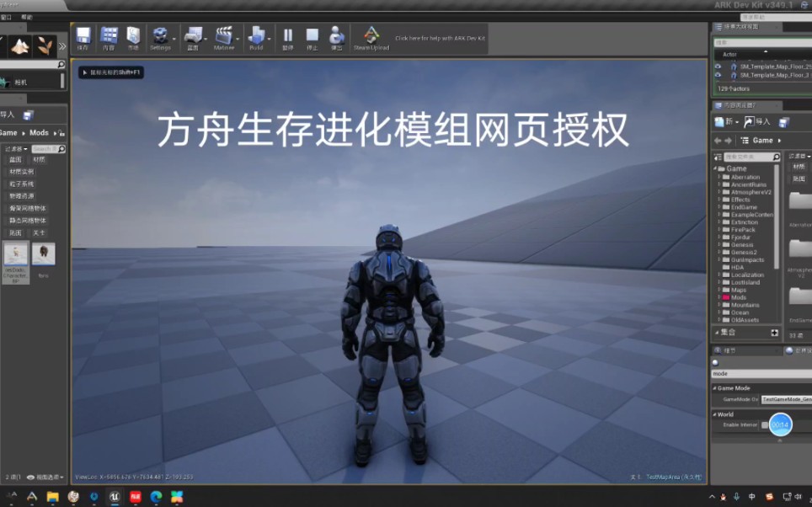812x507 pixels.
Task: Click the folder search field in right browser
Action: click(752, 157)
